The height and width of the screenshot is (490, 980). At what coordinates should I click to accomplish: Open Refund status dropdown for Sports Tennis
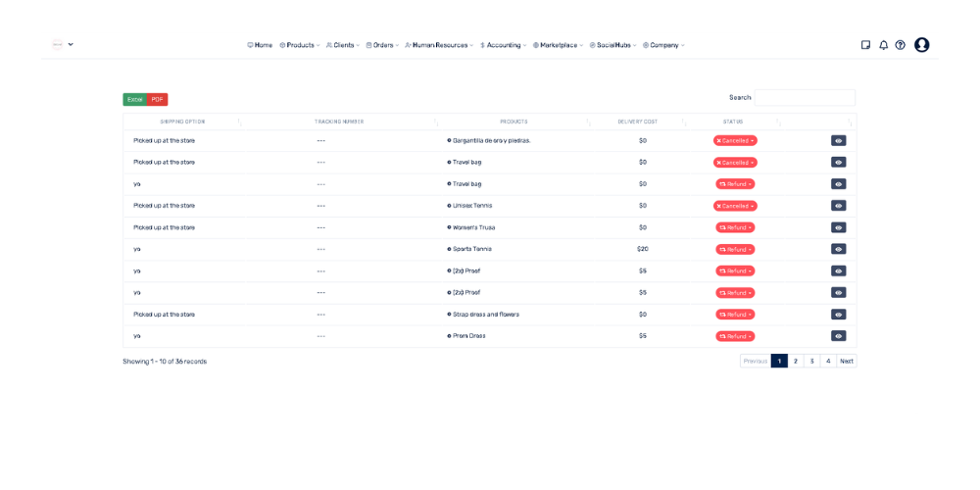coord(735,249)
